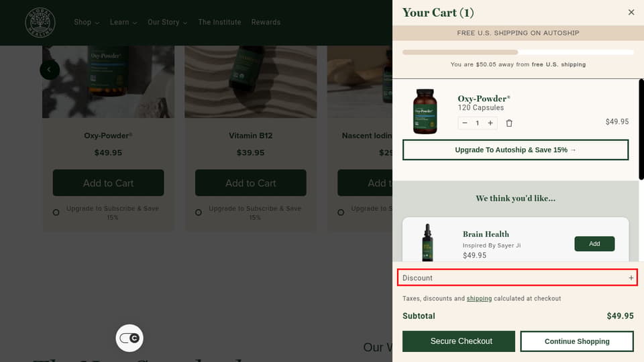Click the Global Healing logo
Screen dimensions: 644x362
point(40,22)
